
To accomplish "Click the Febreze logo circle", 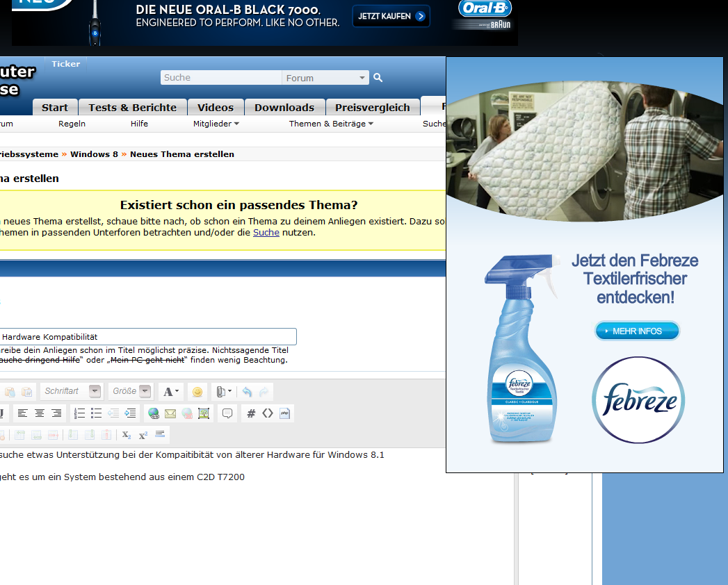I will [638, 400].
